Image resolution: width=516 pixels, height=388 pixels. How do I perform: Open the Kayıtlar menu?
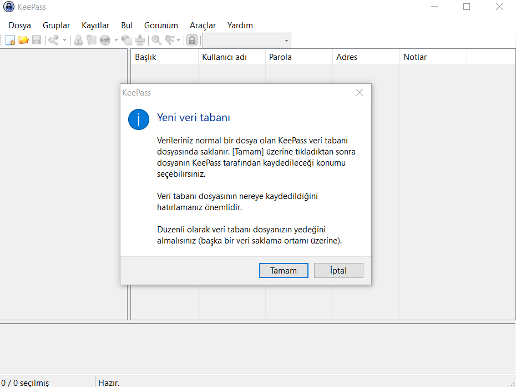click(95, 25)
